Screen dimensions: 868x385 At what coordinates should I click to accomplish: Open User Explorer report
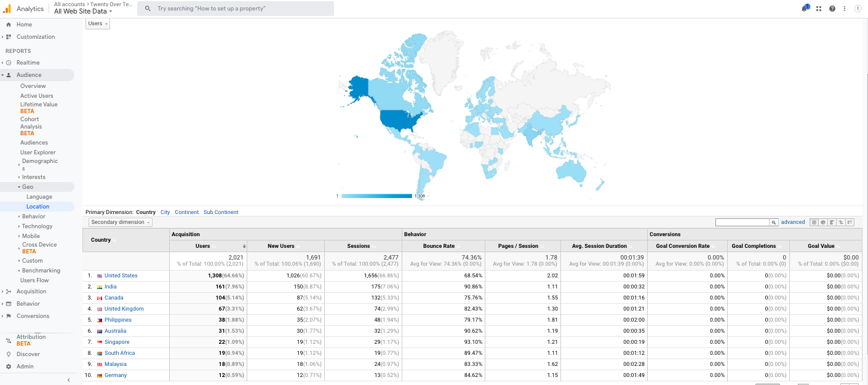point(38,153)
